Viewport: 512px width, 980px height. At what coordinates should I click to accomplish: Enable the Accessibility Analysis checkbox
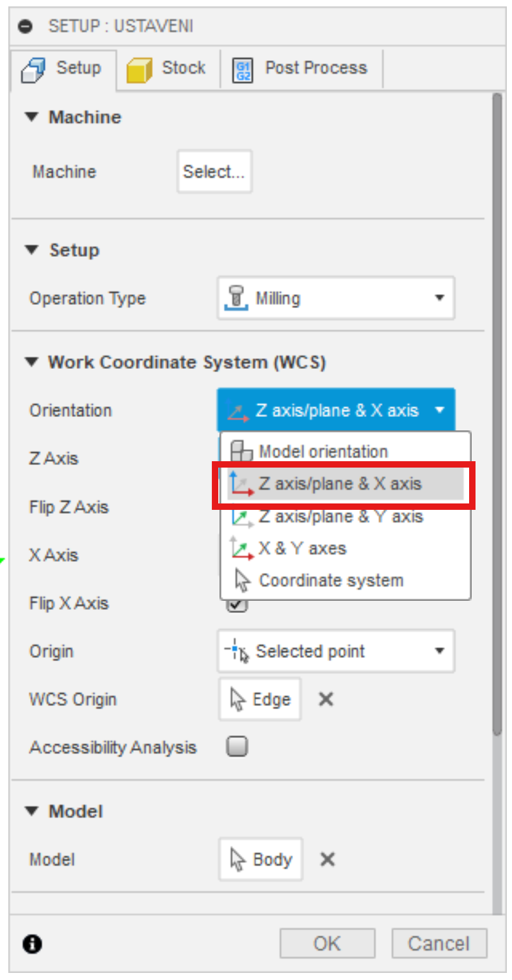(x=237, y=747)
